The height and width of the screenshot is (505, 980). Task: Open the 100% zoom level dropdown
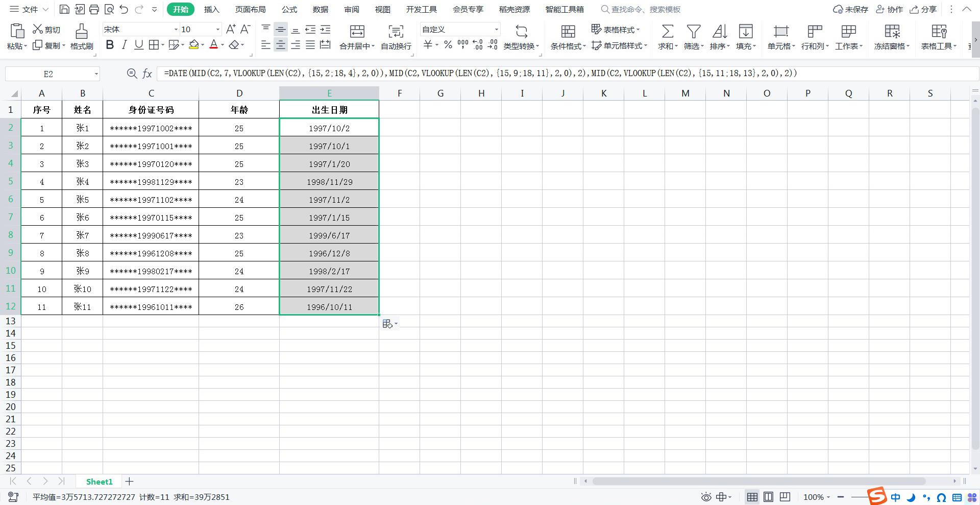point(816,497)
